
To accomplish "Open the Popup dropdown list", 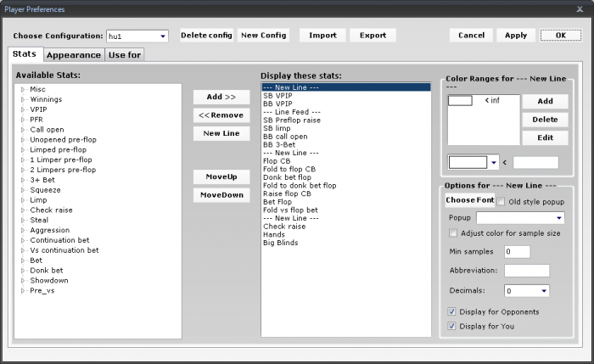I will point(558,218).
